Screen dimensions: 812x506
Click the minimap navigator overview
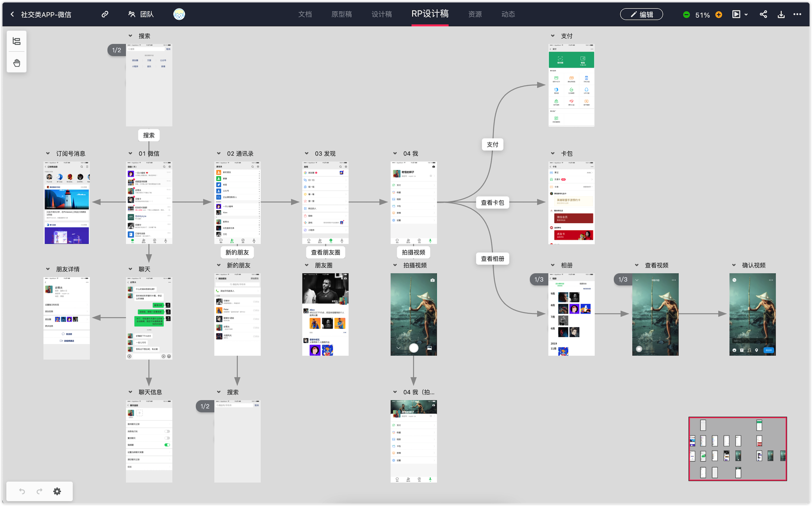[x=738, y=449]
